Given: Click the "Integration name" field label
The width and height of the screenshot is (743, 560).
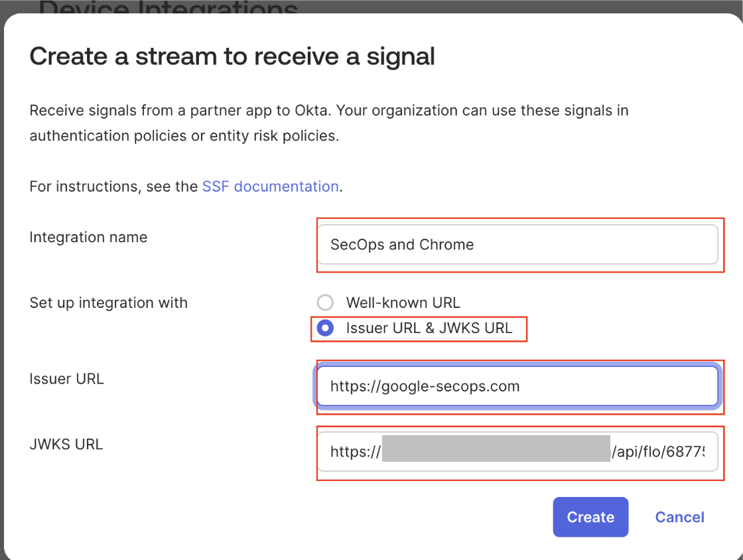Looking at the screenshot, I should (88, 237).
